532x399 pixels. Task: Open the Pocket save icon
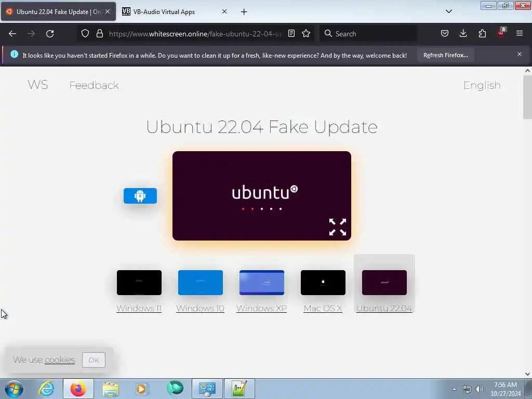tap(445, 33)
